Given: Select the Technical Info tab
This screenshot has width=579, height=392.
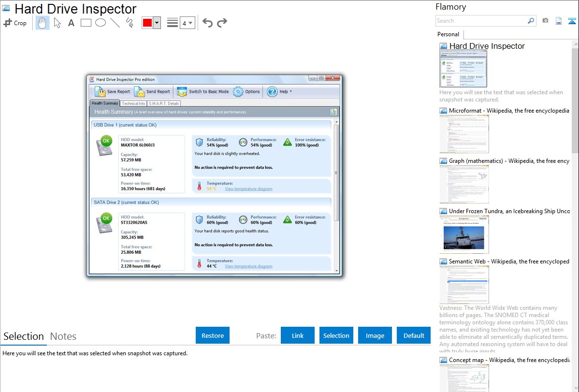Looking at the screenshot, I should (x=133, y=103).
